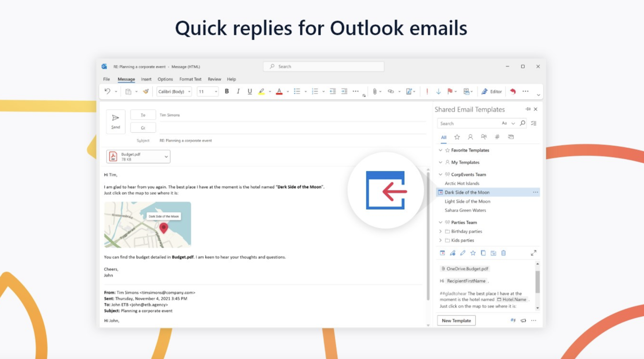
Task: Click the Paste clipboard icon
Action: click(128, 91)
